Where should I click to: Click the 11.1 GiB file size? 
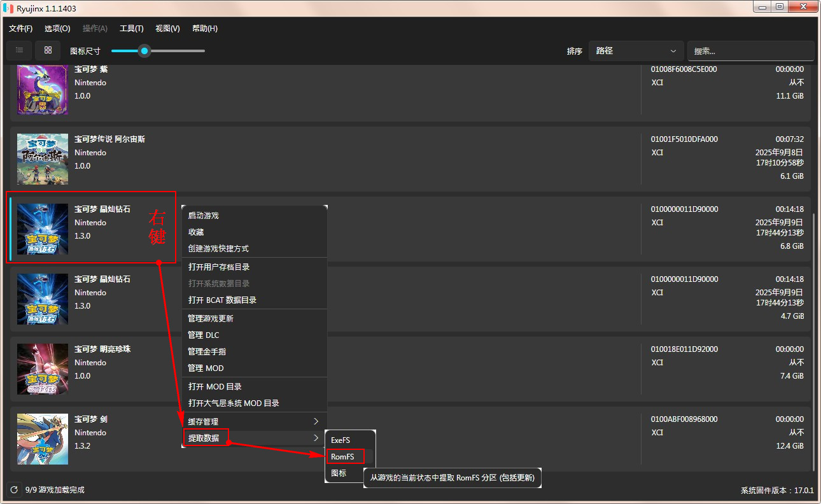point(790,96)
